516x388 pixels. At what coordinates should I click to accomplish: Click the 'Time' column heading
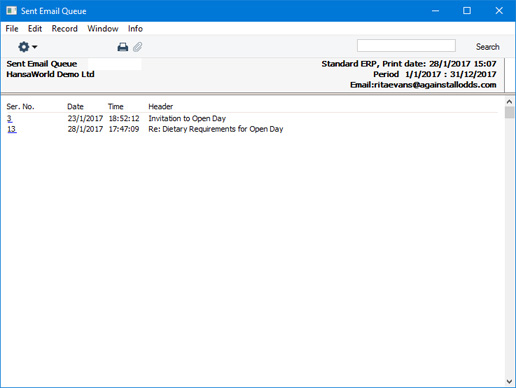tap(116, 107)
